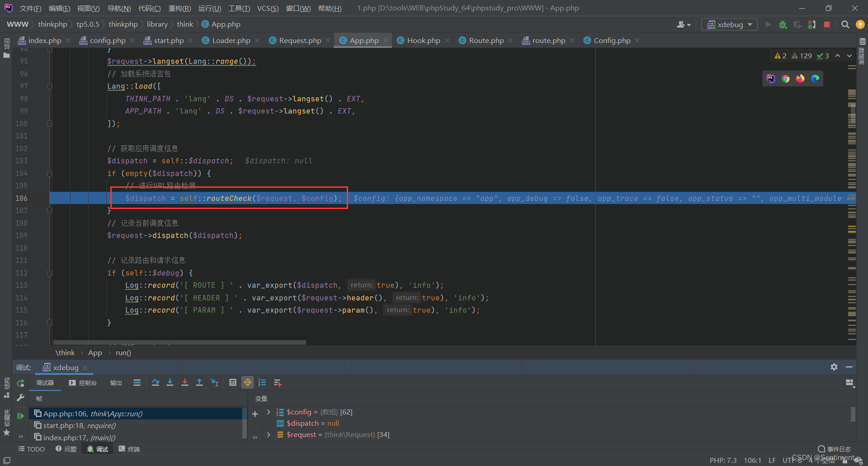The height and width of the screenshot is (466, 868).
Task: Stop the running xdebug session
Action: 827,24
